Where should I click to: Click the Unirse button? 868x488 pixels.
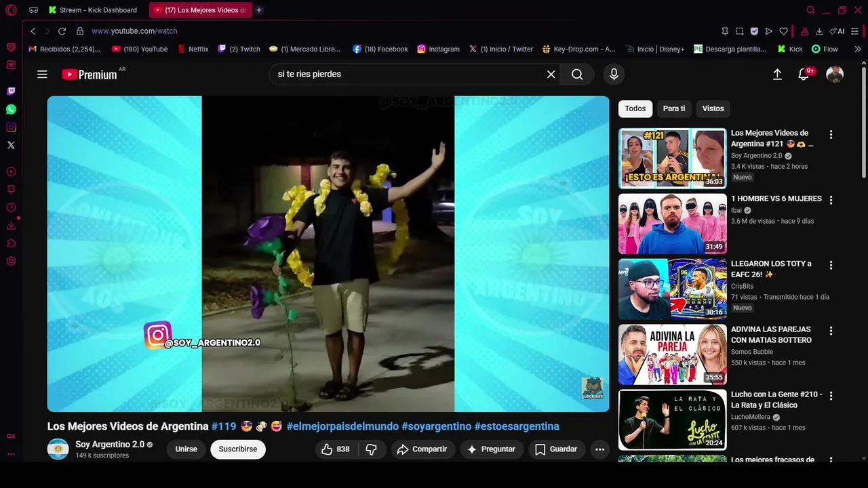point(186,449)
